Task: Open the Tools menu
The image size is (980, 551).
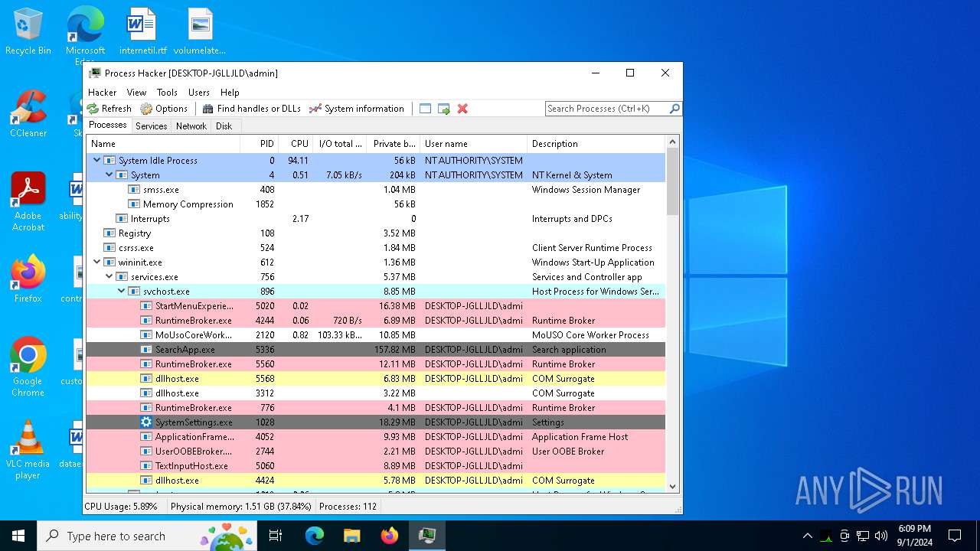Action: point(167,92)
